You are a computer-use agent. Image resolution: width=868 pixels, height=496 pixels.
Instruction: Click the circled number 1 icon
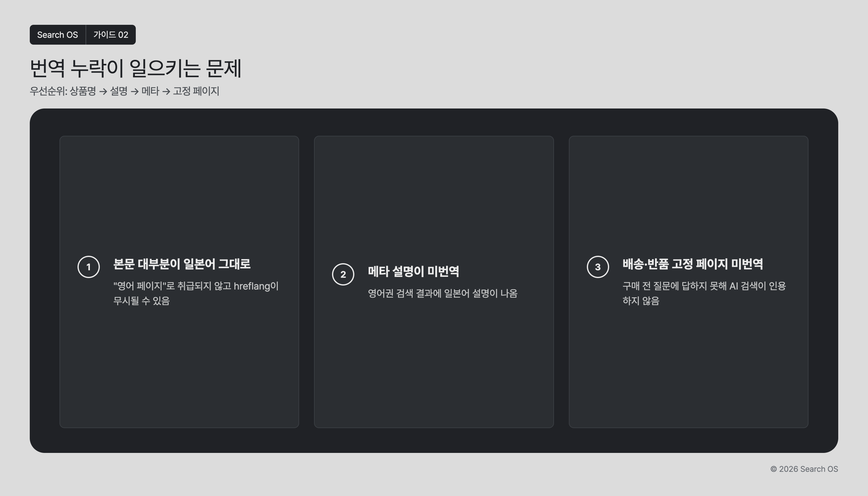(x=89, y=267)
